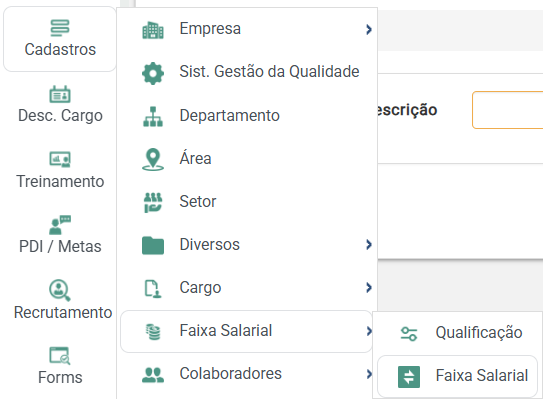Click the Descrição text input field
Image resolution: width=543 pixels, height=399 pixels.
pos(508,110)
